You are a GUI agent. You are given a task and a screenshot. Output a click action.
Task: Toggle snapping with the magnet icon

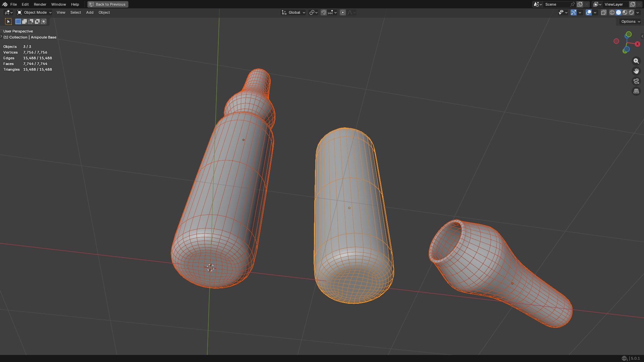pyautogui.click(x=324, y=12)
